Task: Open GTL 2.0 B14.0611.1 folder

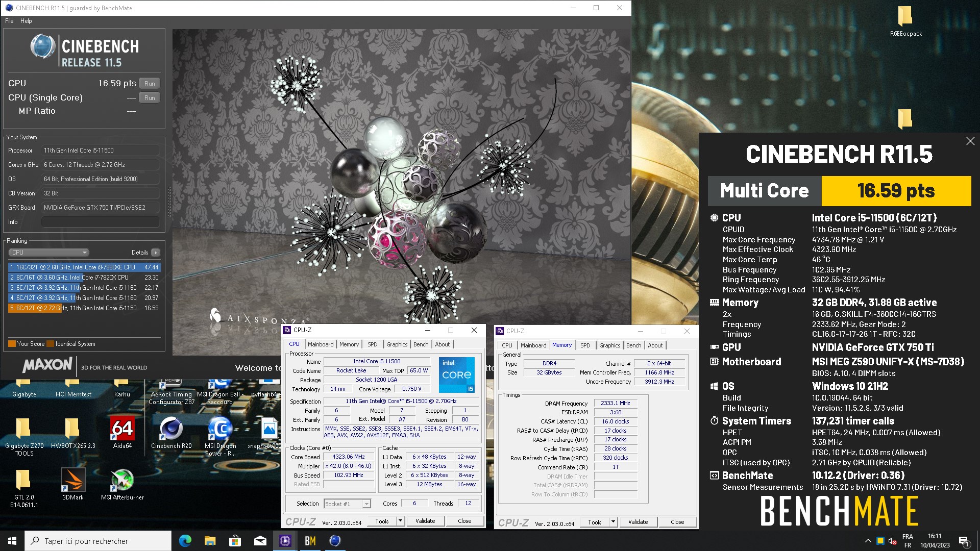Action: pyautogui.click(x=24, y=488)
